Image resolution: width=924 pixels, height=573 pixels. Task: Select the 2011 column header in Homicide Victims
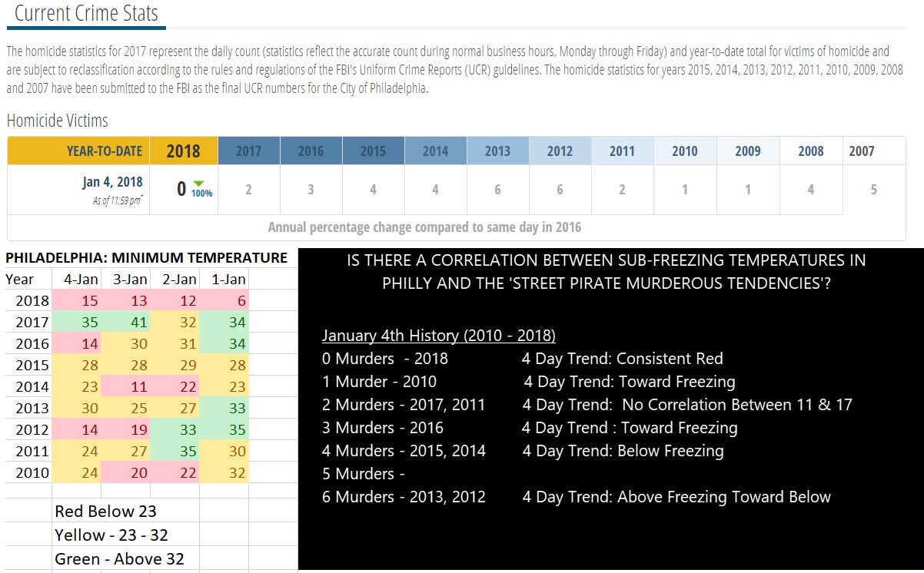[622, 151]
